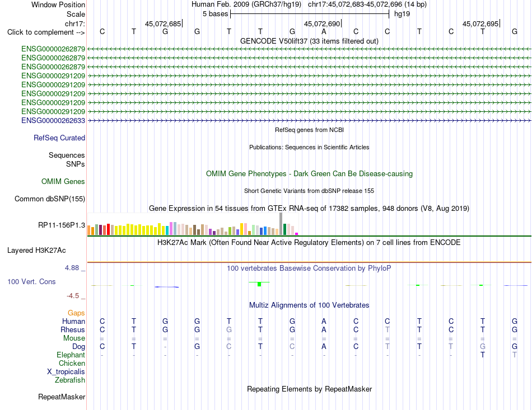Click the 45,072,685 coordinate marker
532x410 pixels.
pos(163,23)
